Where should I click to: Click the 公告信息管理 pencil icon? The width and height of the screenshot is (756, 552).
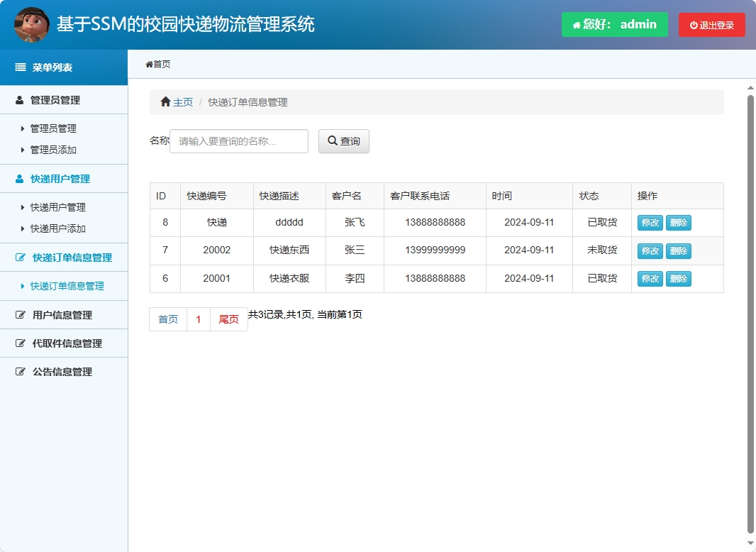pos(19,371)
